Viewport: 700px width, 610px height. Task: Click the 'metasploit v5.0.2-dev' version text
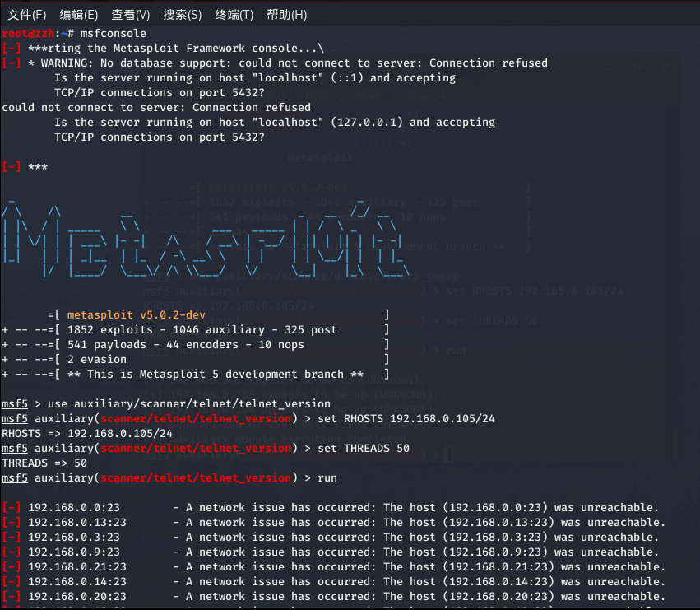pyautogui.click(x=137, y=314)
